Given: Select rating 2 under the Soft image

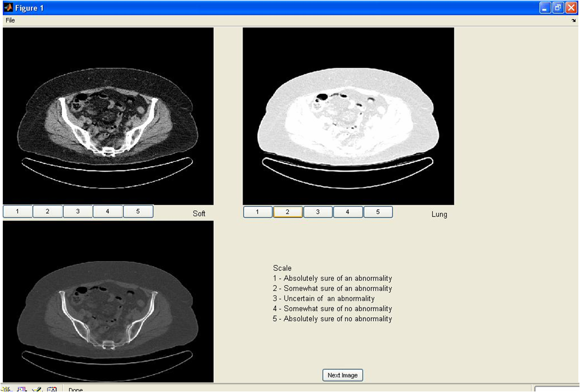Looking at the screenshot, I should coord(47,211).
